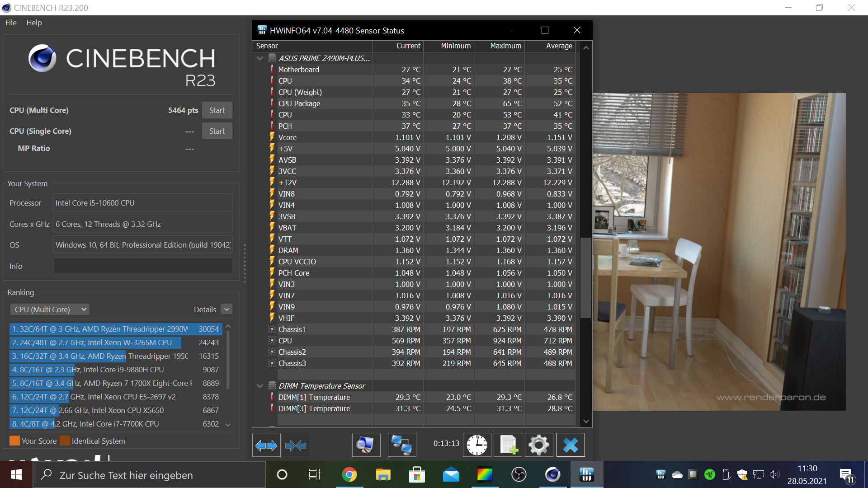Open CPU (Multi Core) ranking dropdown

(50, 310)
